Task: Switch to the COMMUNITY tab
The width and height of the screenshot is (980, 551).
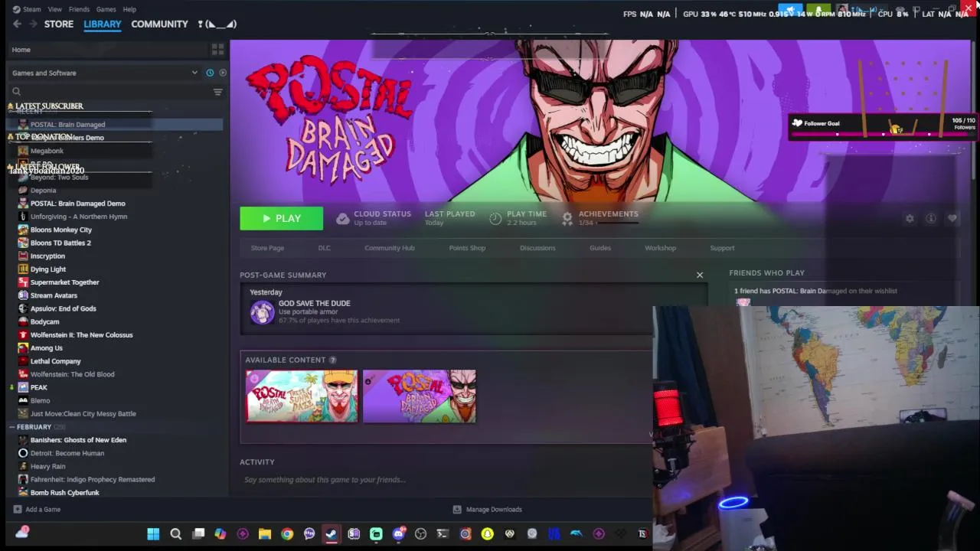Action: tap(159, 24)
